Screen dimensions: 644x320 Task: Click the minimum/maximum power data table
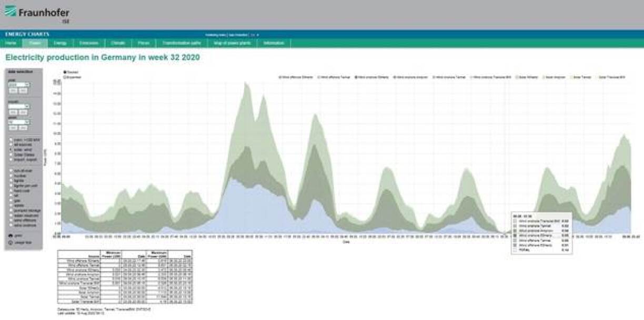pyautogui.click(x=124, y=277)
